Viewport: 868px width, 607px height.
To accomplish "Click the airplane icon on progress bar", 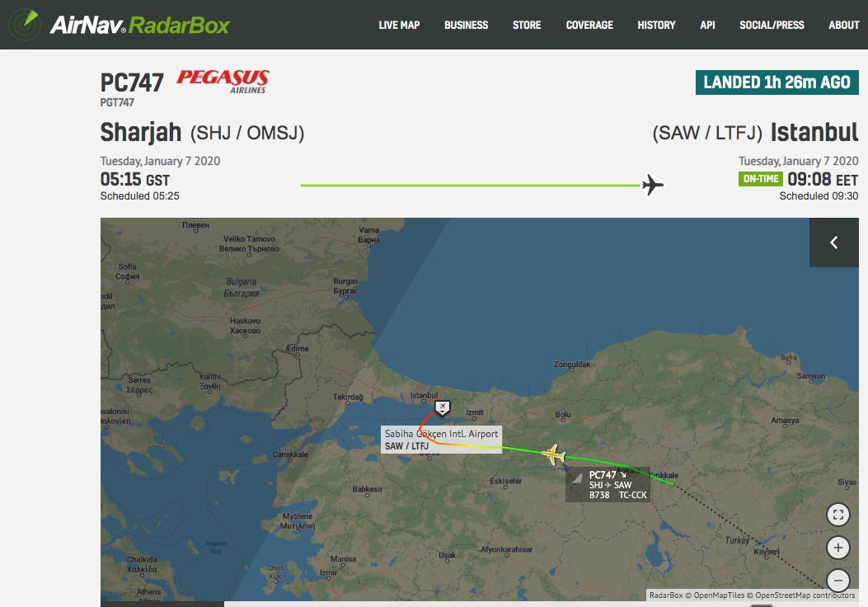I will tap(653, 185).
